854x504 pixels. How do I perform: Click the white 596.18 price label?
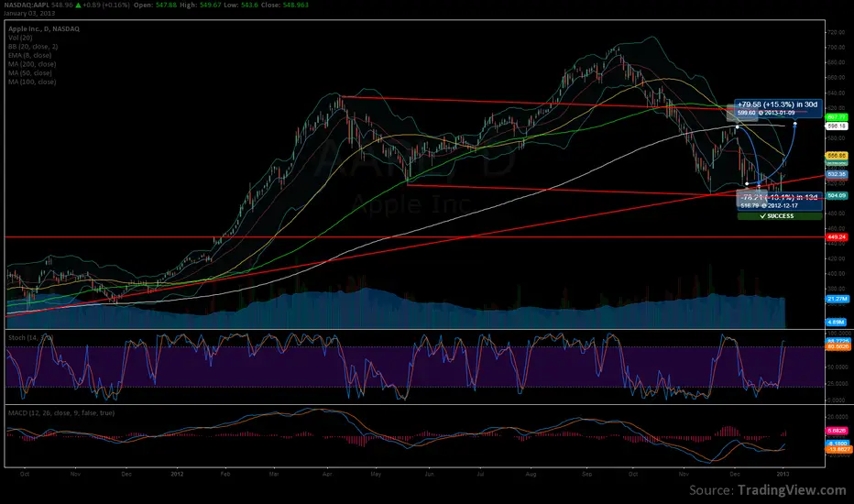tap(837, 126)
